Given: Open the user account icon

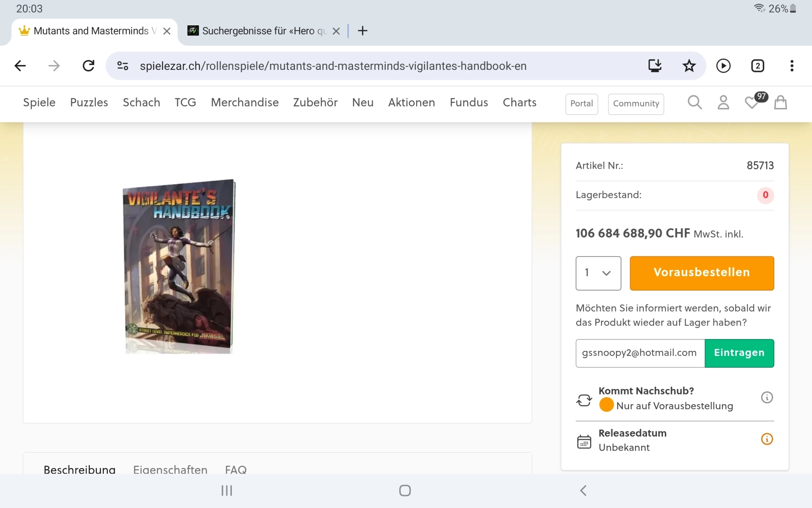Looking at the screenshot, I should tap(724, 103).
